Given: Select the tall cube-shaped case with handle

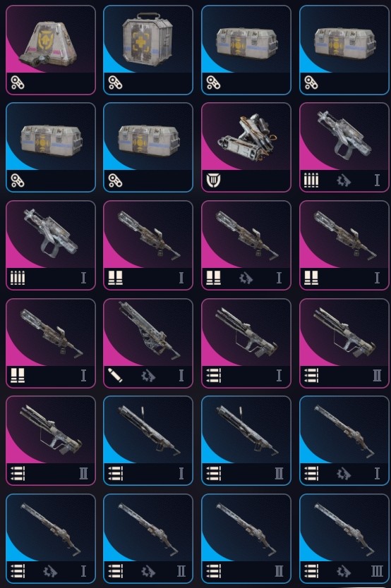Looking at the screenshot, I should (x=148, y=50).
